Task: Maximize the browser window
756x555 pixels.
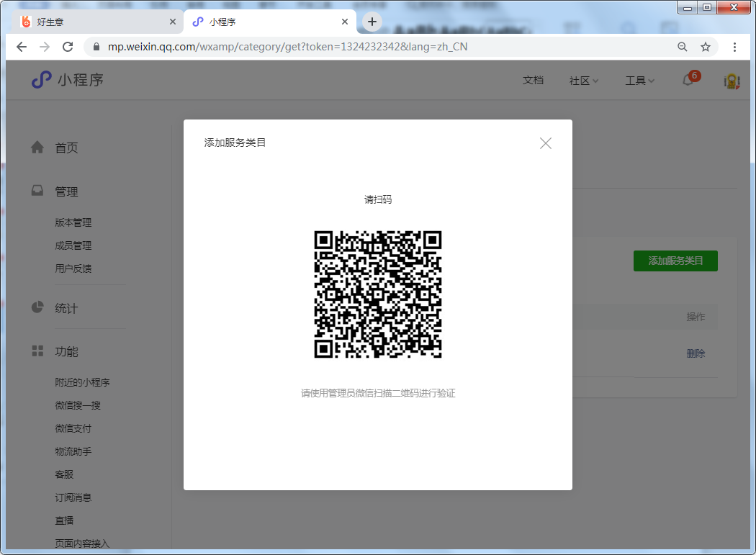Action: coord(707,8)
